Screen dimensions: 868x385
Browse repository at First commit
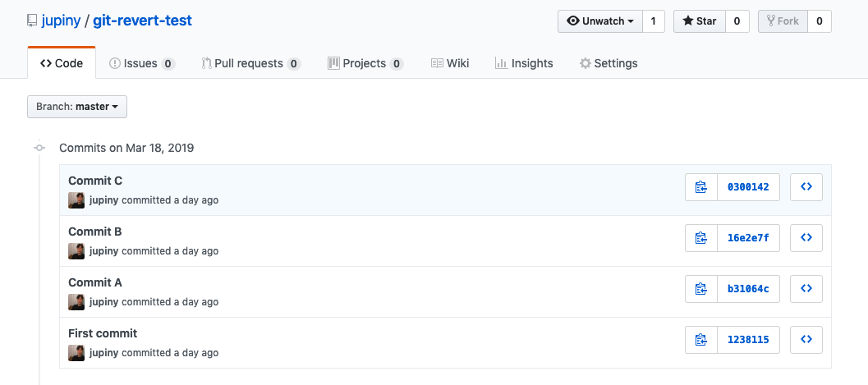pos(806,340)
